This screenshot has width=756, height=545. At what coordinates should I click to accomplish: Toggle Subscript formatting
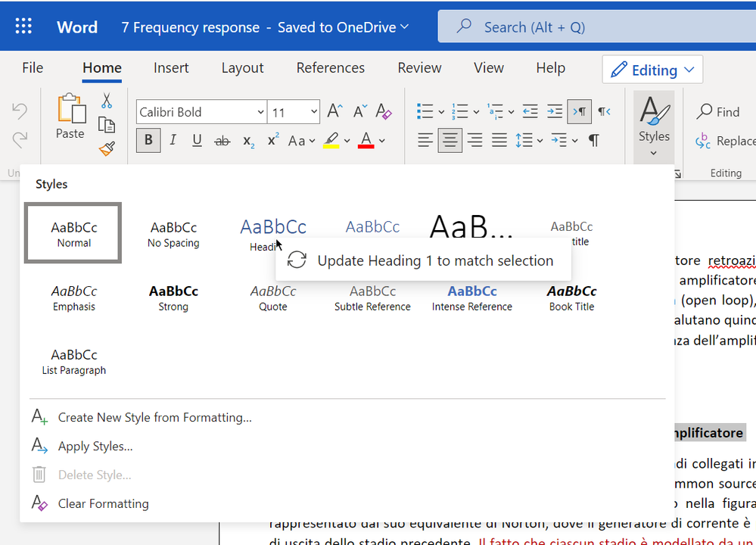(248, 142)
